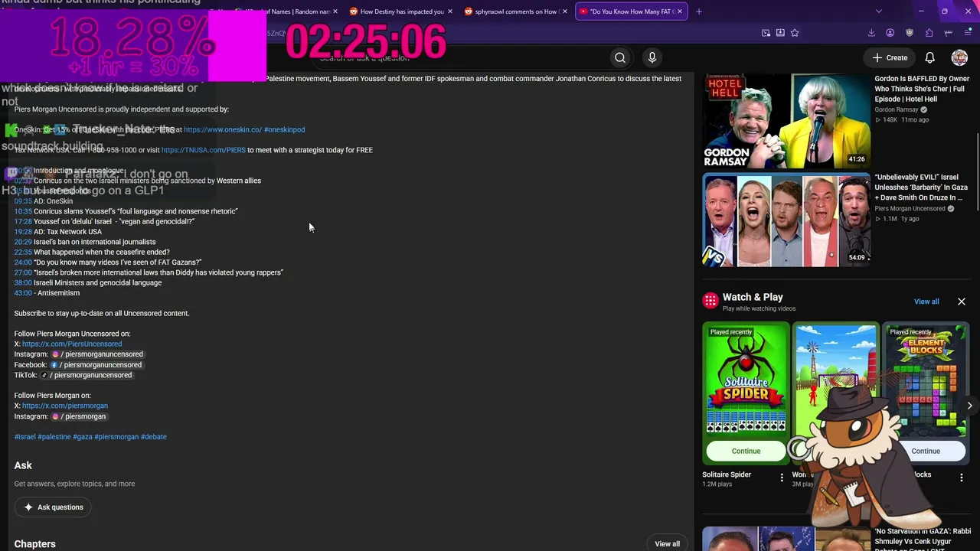Jump to timestamp 10:35 Conricus slams Youssef
The width and height of the screenshot is (980, 551).
click(x=23, y=211)
